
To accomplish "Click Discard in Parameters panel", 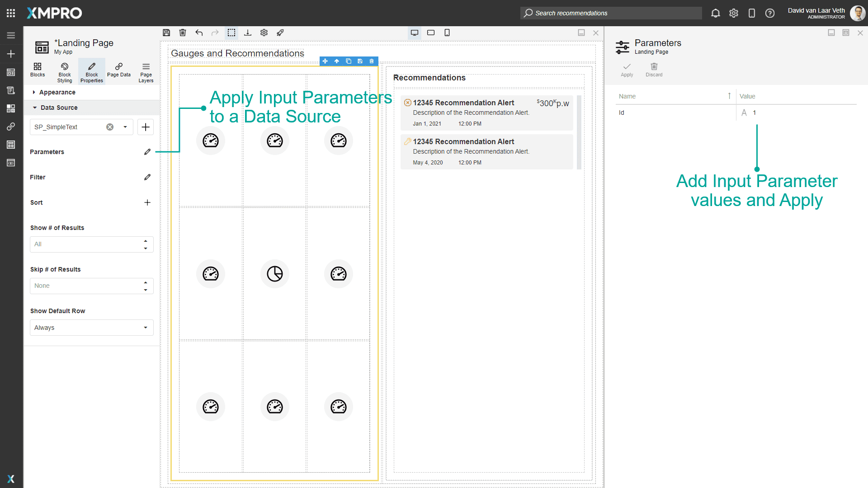I will tap(654, 70).
